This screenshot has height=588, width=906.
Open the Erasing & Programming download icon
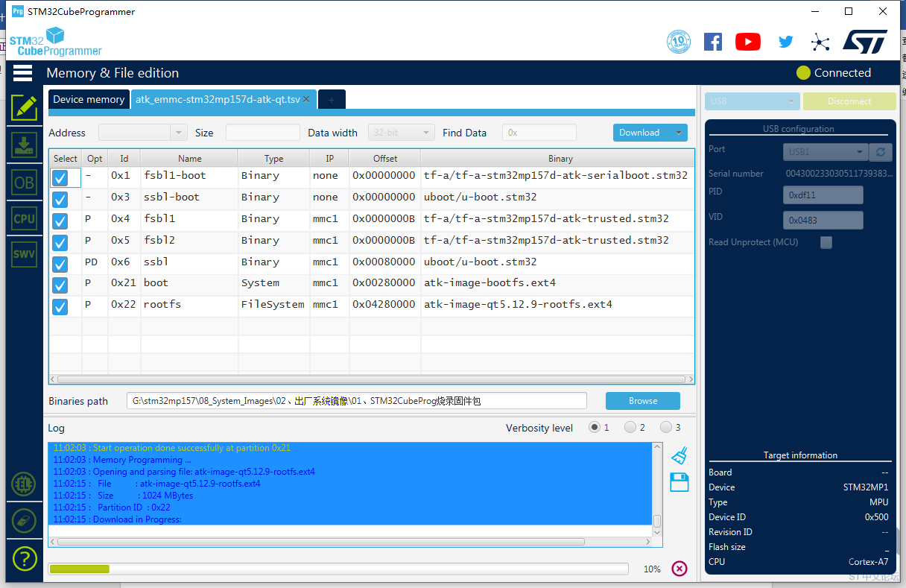(x=24, y=145)
